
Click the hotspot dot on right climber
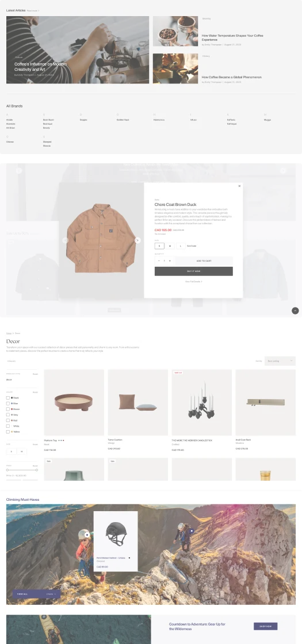tap(192, 531)
